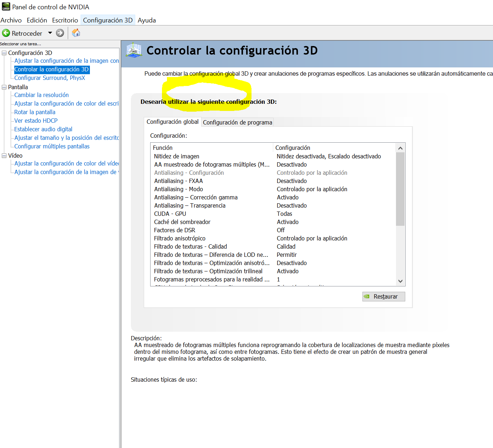Viewport: 493px width, 448px height.
Task: Open Cambiar la resolución link
Action: tap(41, 95)
